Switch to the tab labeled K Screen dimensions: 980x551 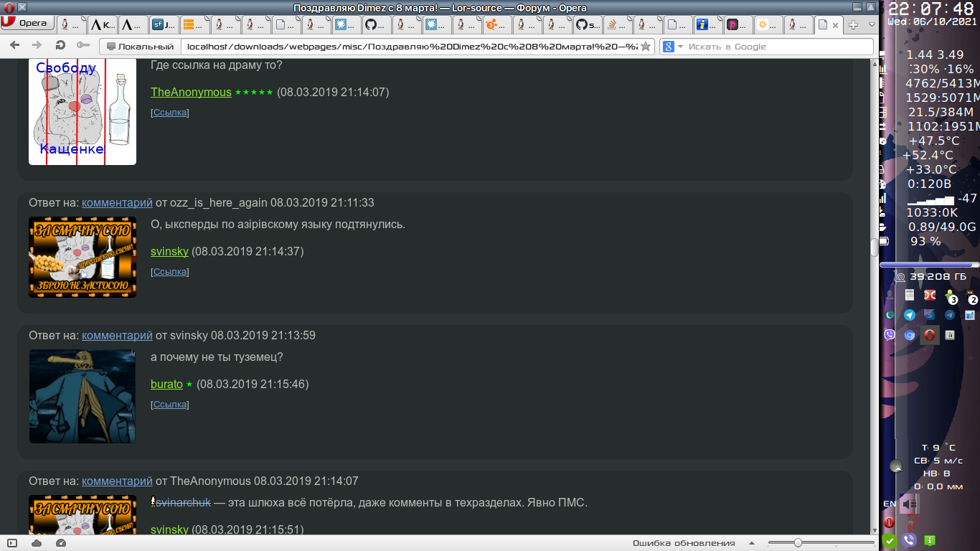(101, 24)
